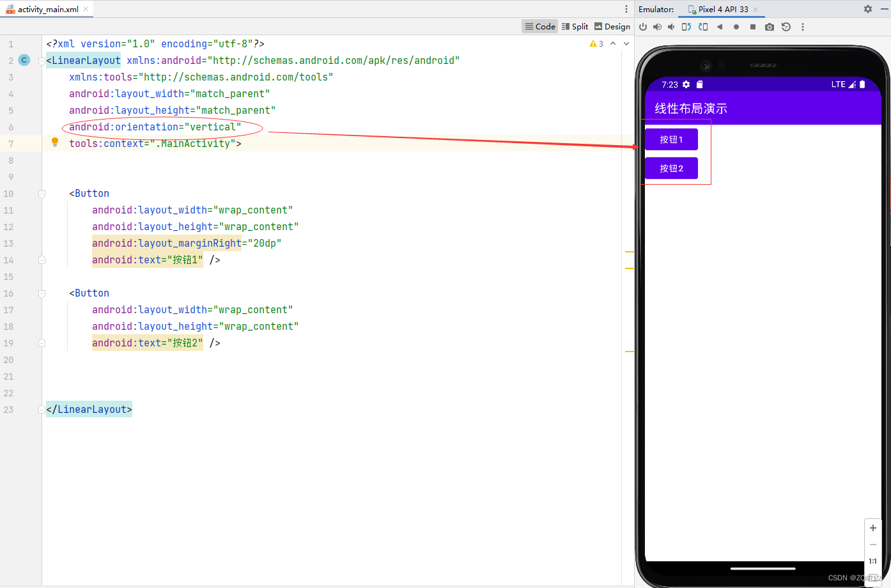Viewport: 891px width, 588px height.
Task: Collapse the LinearLayout tag fold on line 2
Action: tap(42, 61)
